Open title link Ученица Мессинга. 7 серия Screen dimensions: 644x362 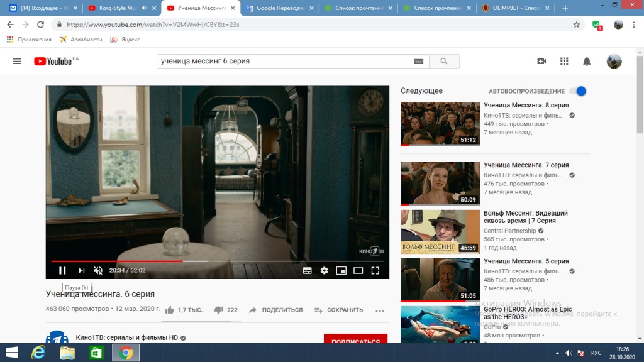(x=526, y=165)
